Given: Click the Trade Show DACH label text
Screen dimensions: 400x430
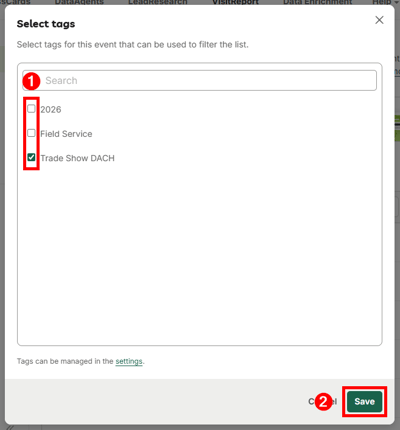Looking at the screenshot, I should pyautogui.click(x=77, y=158).
